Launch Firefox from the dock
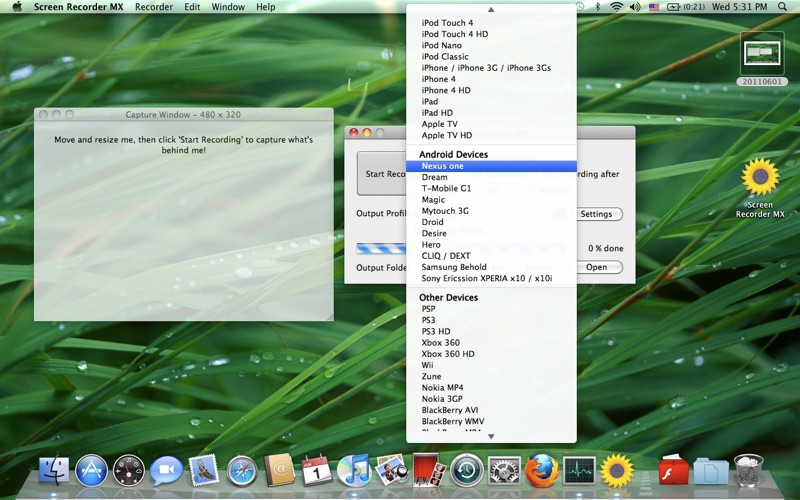Viewport: 800px width, 500px height. pos(541,469)
